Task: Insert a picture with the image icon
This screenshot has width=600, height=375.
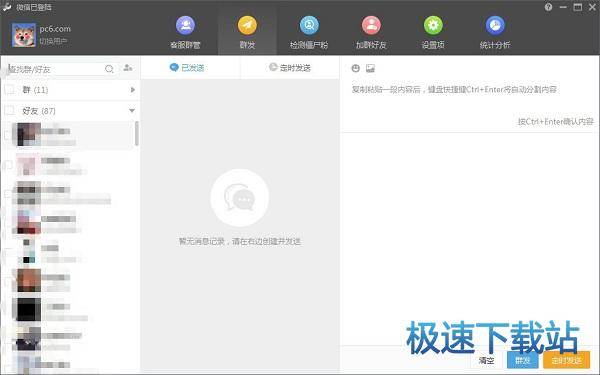Action: tap(370, 68)
